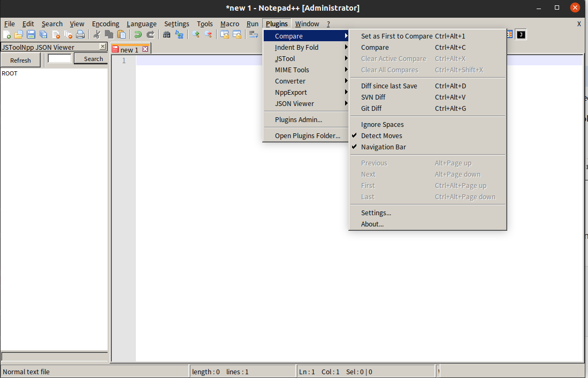Click the Redo arrow icon

coord(150,35)
